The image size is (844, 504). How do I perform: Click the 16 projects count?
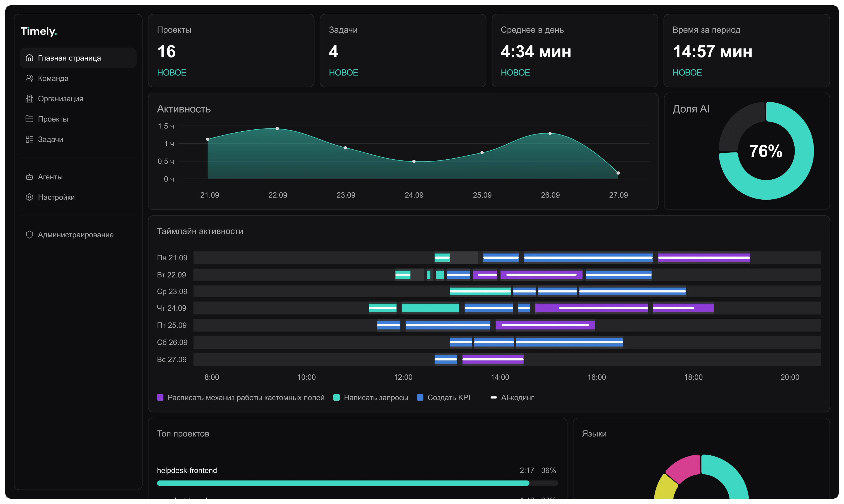166,52
